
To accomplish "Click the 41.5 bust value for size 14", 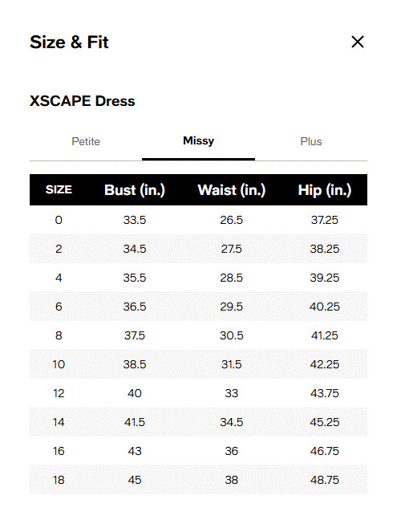I will click(x=135, y=422).
